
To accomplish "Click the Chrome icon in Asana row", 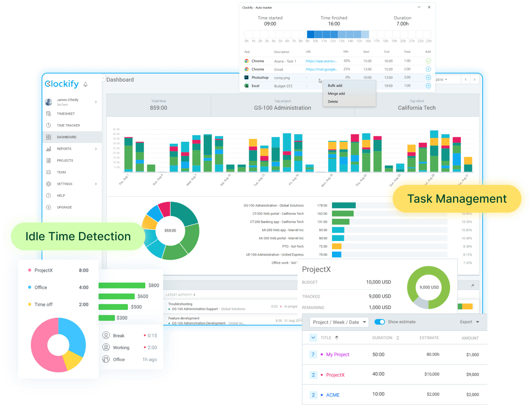I will pyautogui.click(x=246, y=61).
